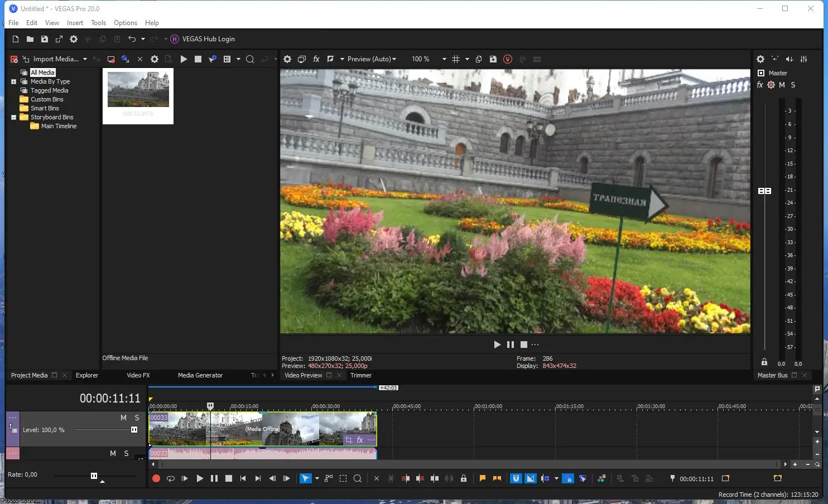Open Video Output FX in preview toolbar

[x=316, y=59]
